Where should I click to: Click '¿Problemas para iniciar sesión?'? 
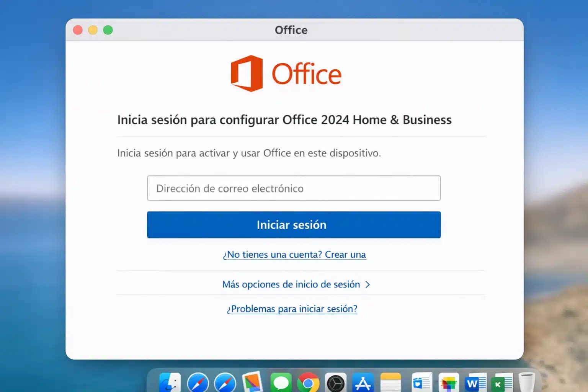click(292, 309)
